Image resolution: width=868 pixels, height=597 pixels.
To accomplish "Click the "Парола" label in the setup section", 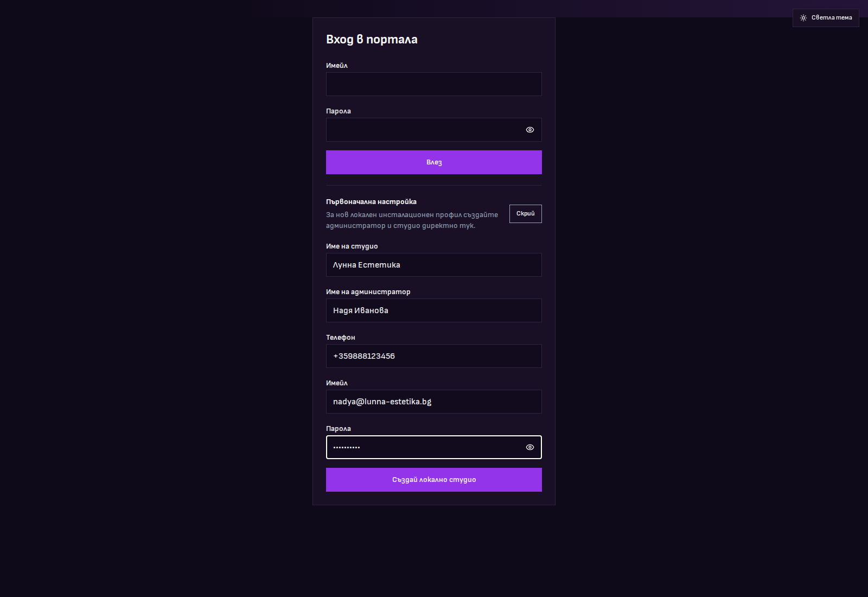I will (338, 429).
